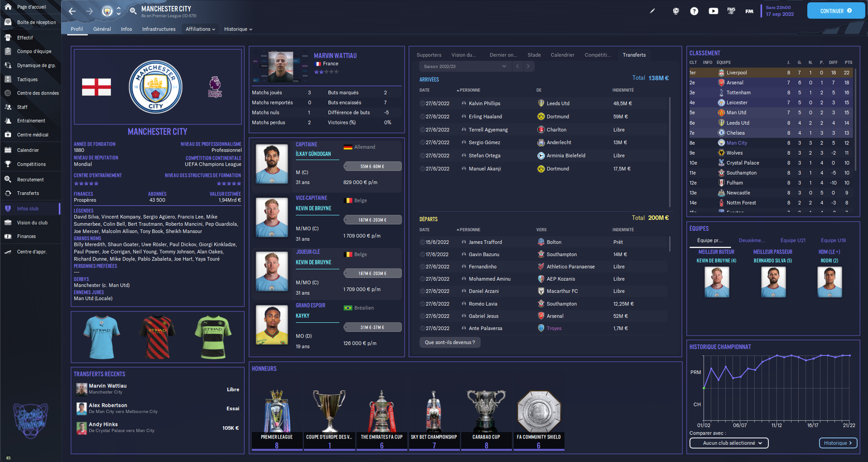Open the help question mark icon
The image size is (868, 462).
[x=694, y=11]
